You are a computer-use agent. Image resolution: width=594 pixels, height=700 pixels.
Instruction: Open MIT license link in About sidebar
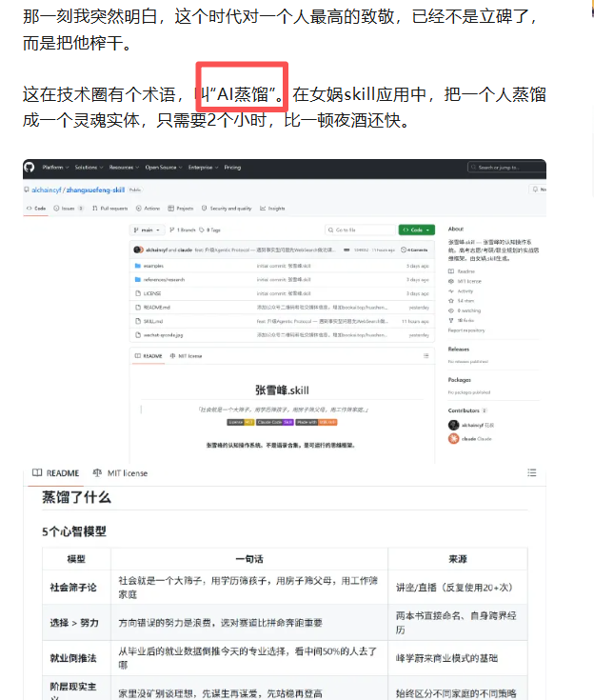click(465, 281)
